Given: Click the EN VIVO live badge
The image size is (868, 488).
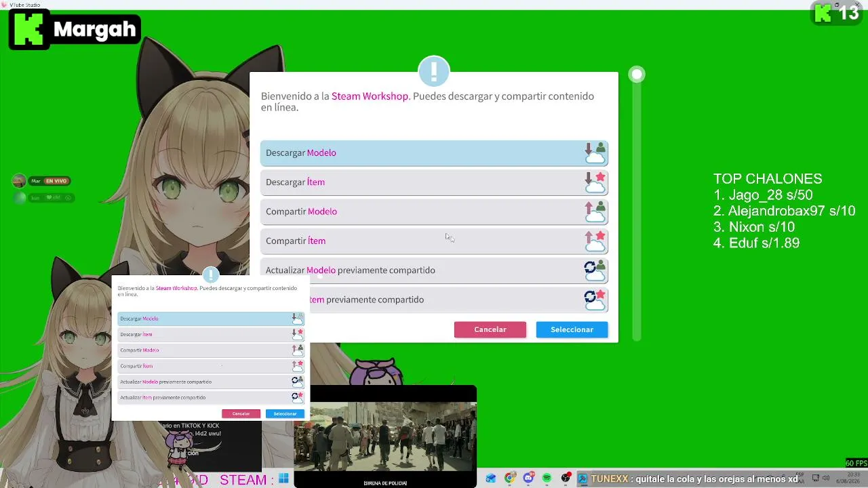Looking at the screenshot, I should pyautogui.click(x=56, y=181).
